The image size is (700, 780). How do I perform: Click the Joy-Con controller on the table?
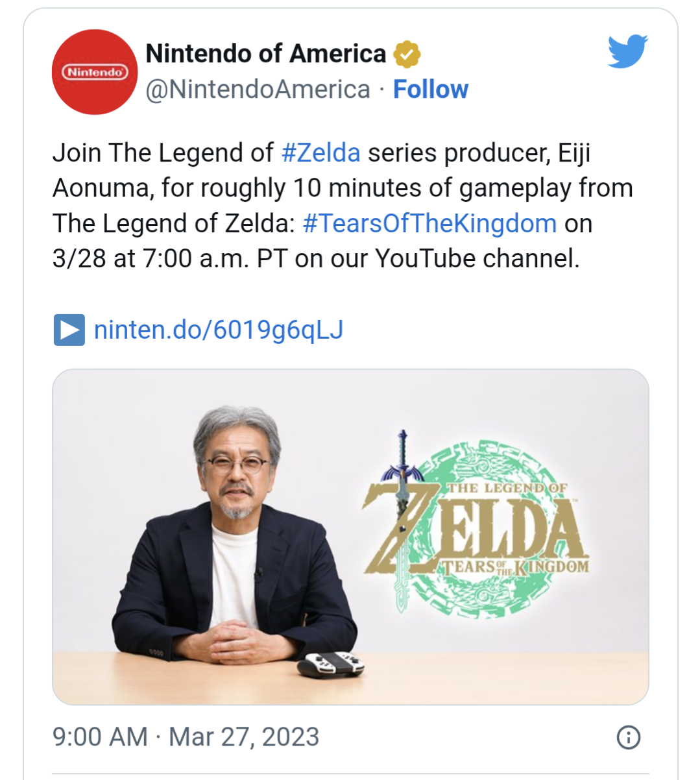(x=331, y=664)
